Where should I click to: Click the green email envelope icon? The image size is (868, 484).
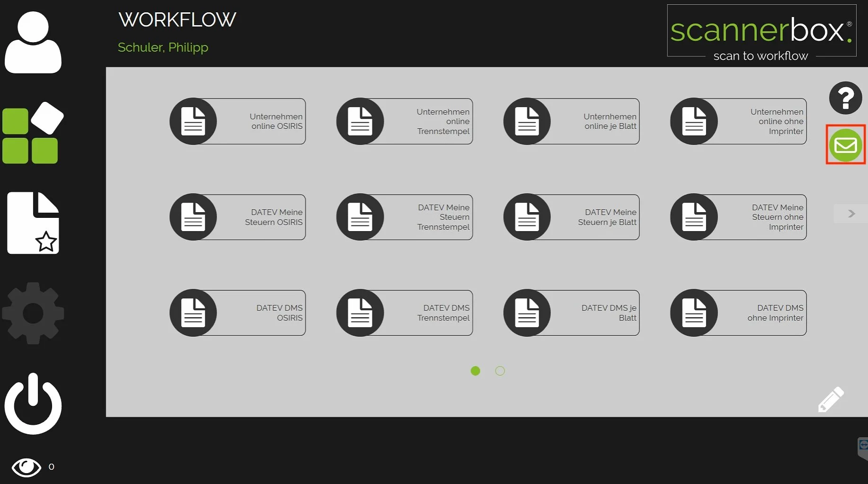point(846,145)
